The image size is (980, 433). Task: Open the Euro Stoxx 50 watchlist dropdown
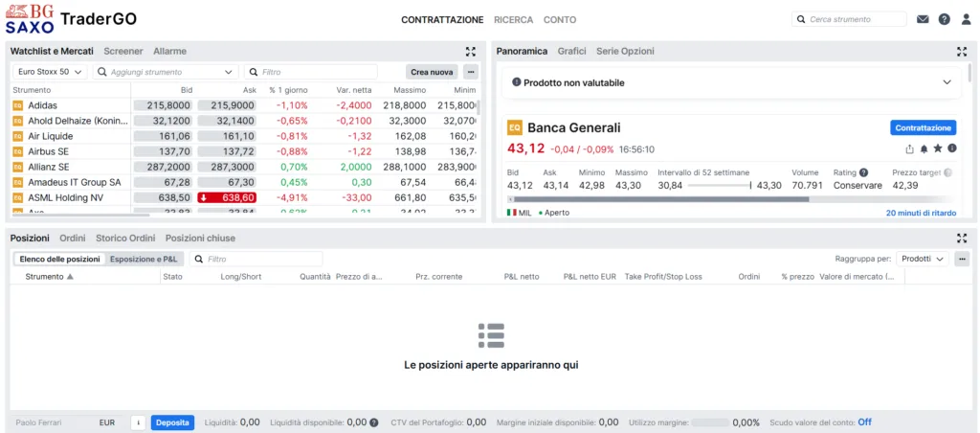click(50, 72)
